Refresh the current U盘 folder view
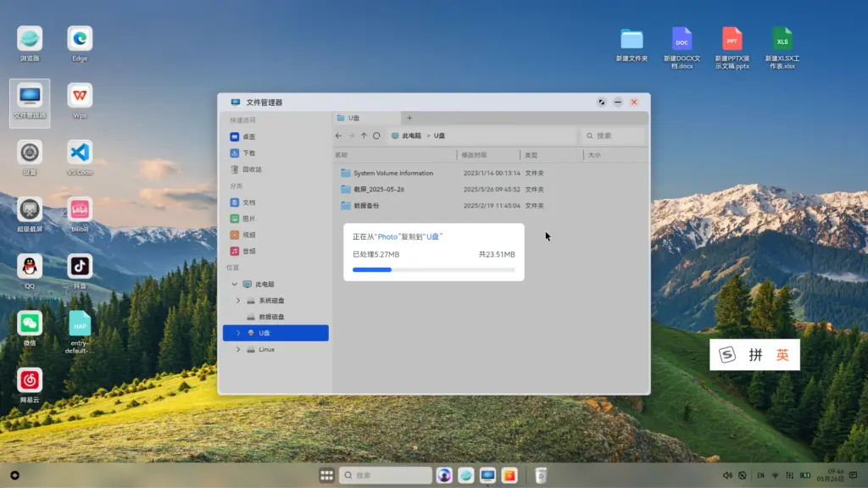The width and height of the screenshot is (868, 488). click(x=376, y=136)
